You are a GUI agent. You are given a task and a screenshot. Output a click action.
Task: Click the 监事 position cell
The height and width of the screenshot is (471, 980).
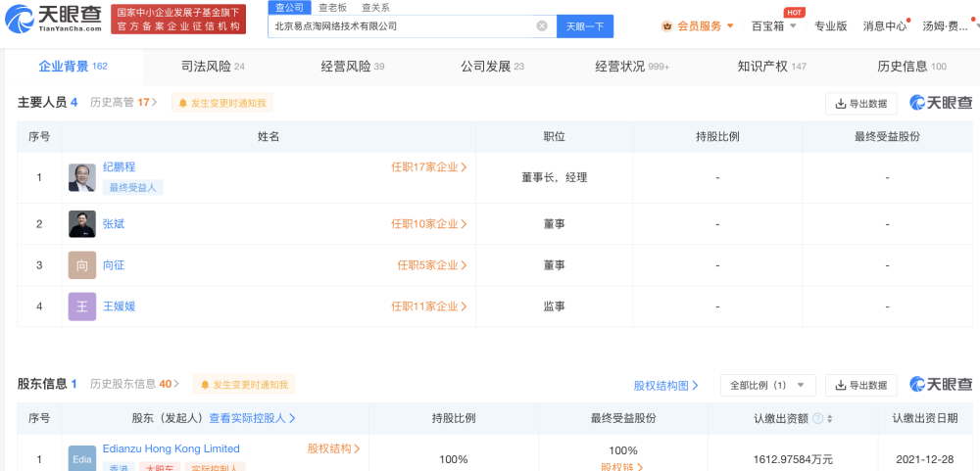point(555,306)
